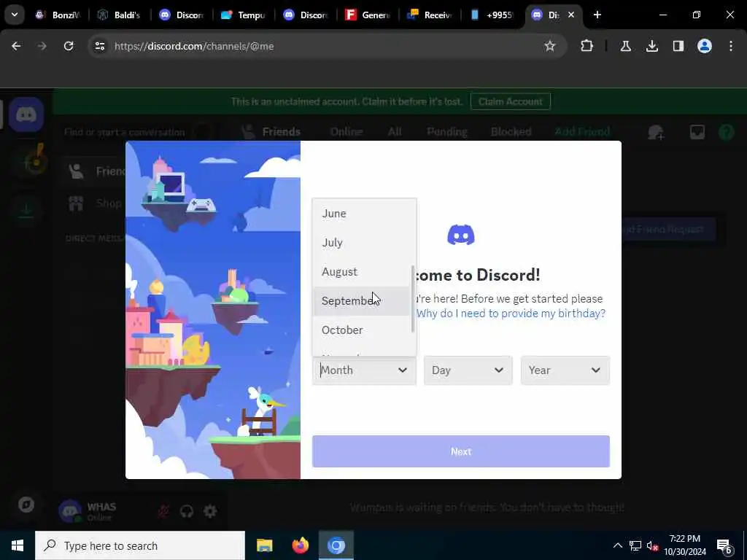The height and width of the screenshot is (560, 747).
Task: Switch to the +9955 browser tab
Action: pyautogui.click(x=492, y=15)
